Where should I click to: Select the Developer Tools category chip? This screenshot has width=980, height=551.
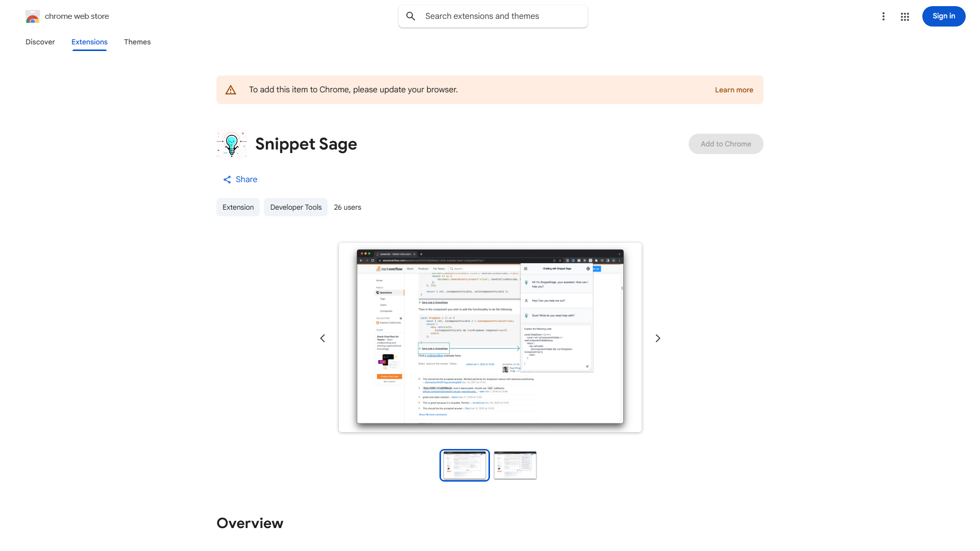point(296,207)
